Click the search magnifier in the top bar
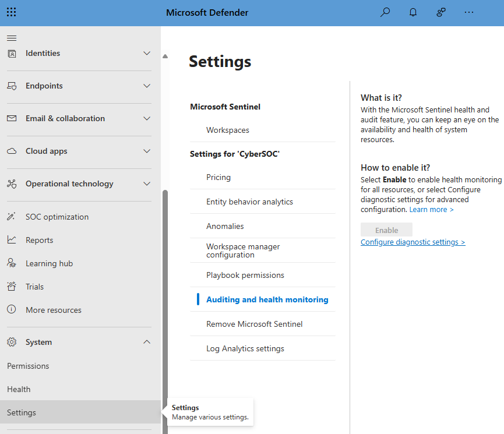The width and height of the screenshot is (504, 434). (x=385, y=12)
